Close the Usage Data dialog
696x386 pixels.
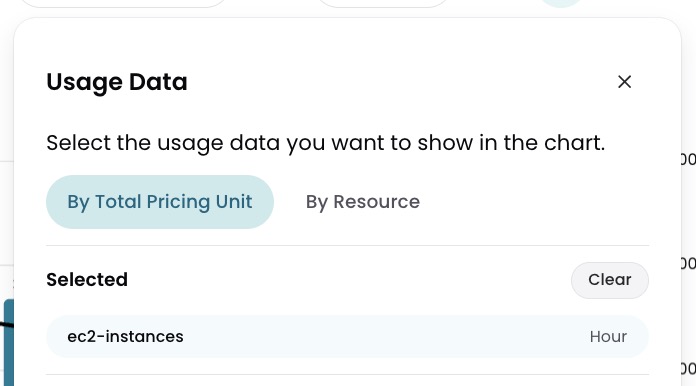(624, 82)
